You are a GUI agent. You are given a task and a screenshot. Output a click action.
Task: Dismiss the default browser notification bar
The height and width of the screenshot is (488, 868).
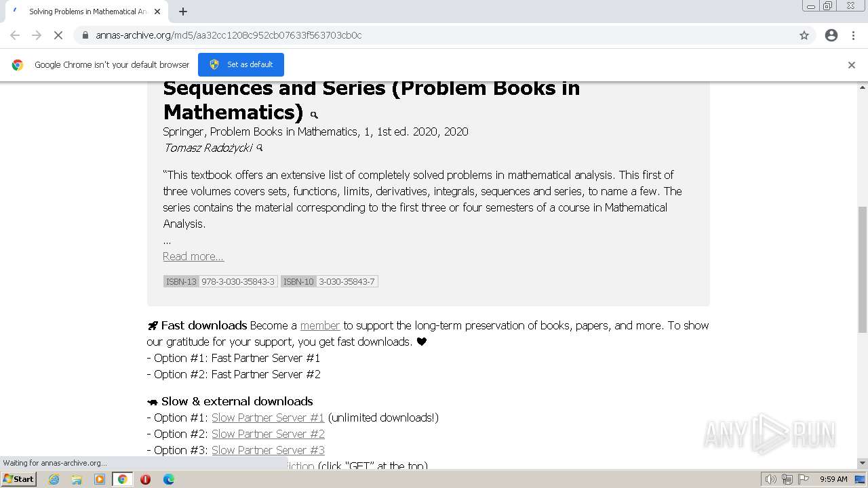coord(851,65)
